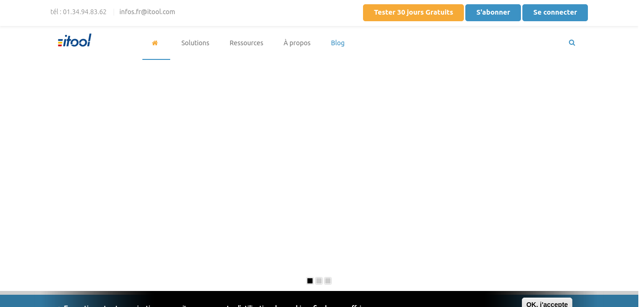Select the third slider pagination dot
The image size is (644, 307).
[x=328, y=281]
